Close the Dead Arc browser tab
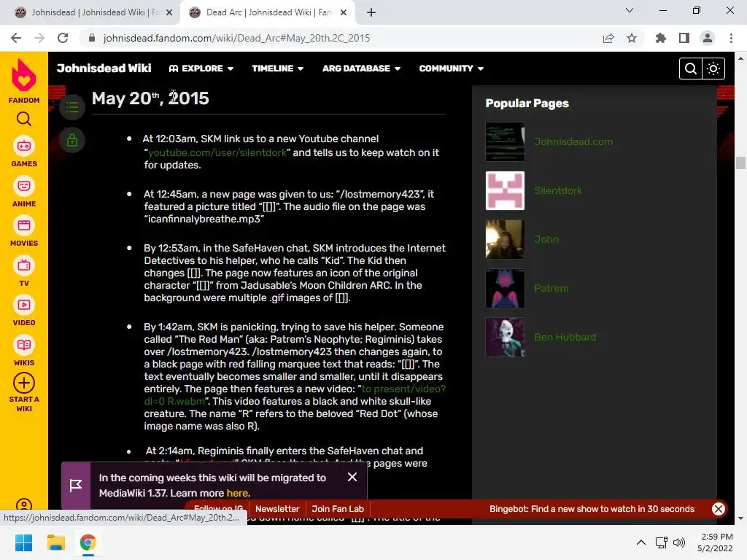The width and height of the screenshot is (747, 560). coord(344,13)
